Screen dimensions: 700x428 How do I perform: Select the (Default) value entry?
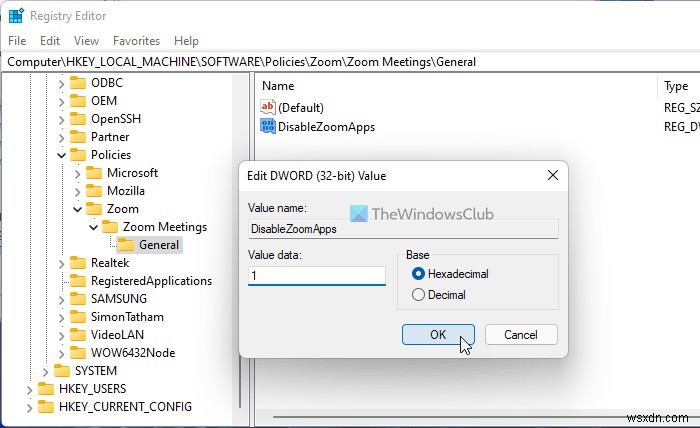(x=300, y=108)
